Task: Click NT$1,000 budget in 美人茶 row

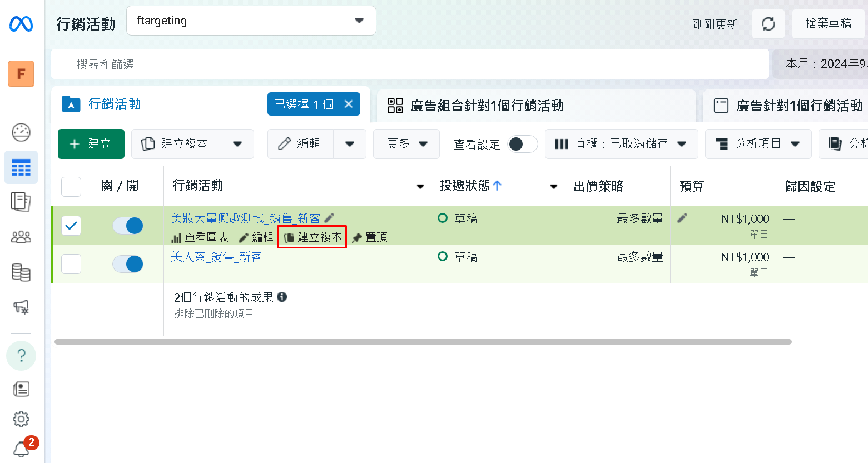Action: [745, 257]
